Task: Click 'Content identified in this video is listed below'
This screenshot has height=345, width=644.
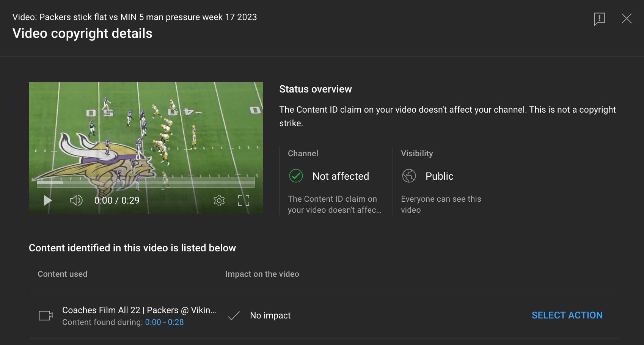Action: (x=132, y=248)
